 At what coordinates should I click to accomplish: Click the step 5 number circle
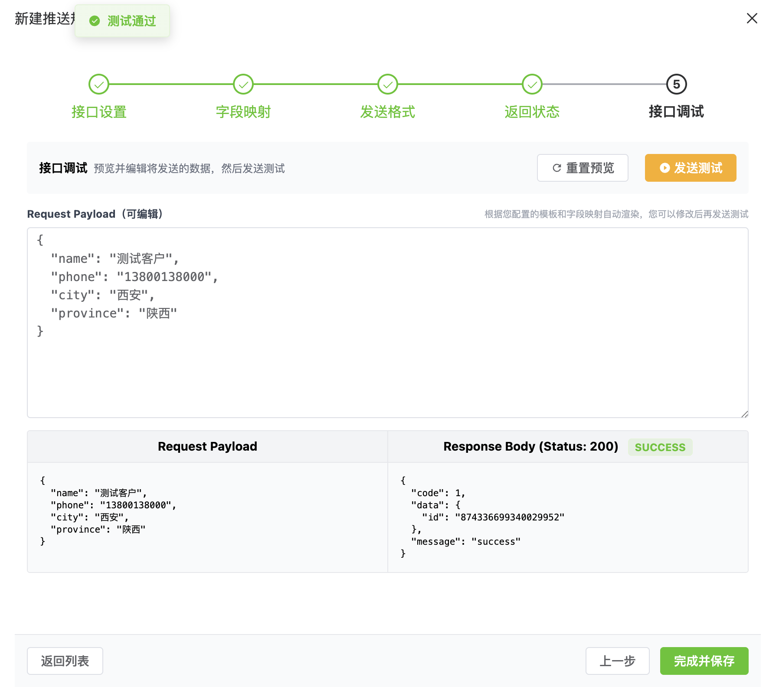[676, 85]
